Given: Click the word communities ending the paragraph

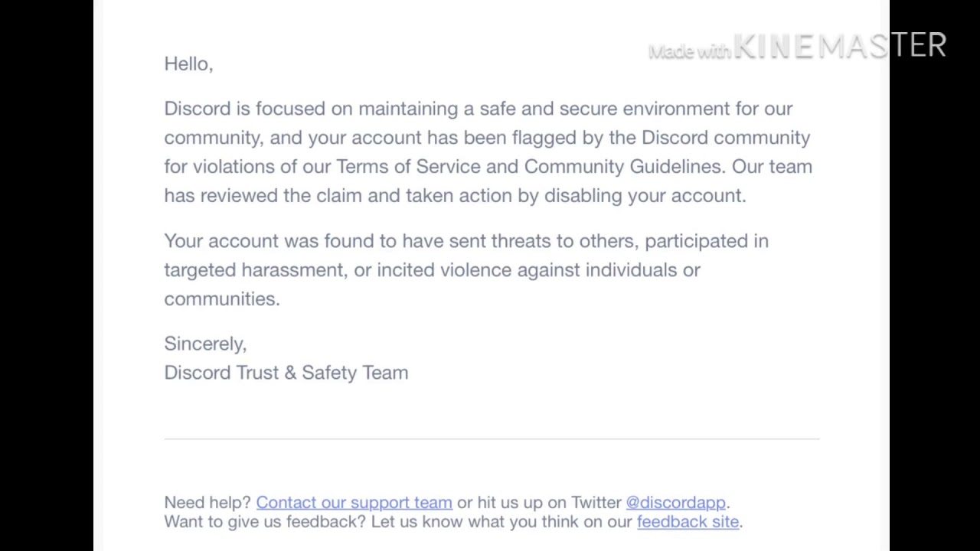Looking at the screenshot, I should pos(220,299).
